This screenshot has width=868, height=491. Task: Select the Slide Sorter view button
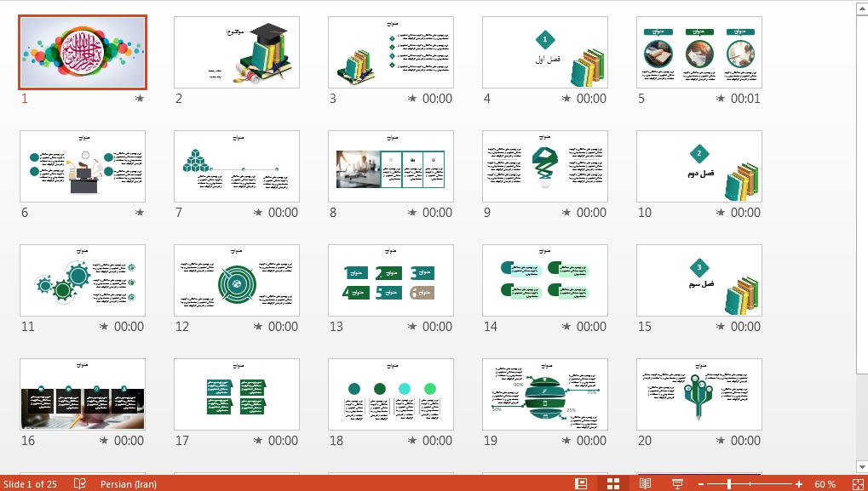pos(612,483)
